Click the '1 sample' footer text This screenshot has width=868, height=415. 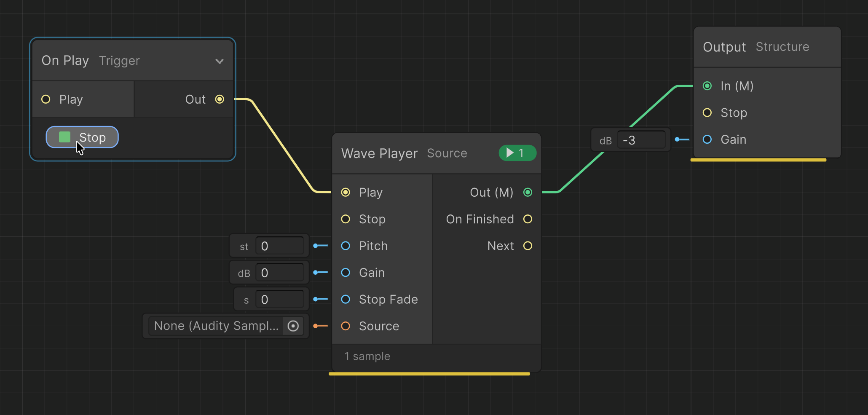tap(367, 356)
